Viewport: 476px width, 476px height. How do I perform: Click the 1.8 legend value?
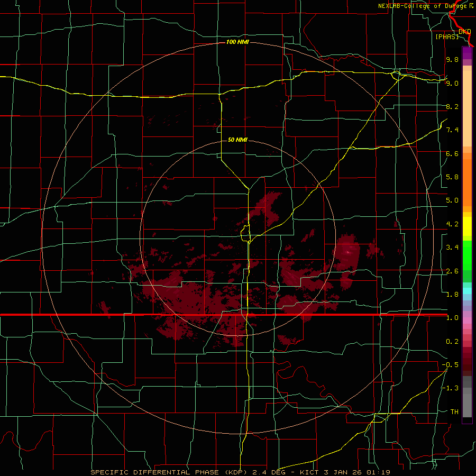pos(452,295)
